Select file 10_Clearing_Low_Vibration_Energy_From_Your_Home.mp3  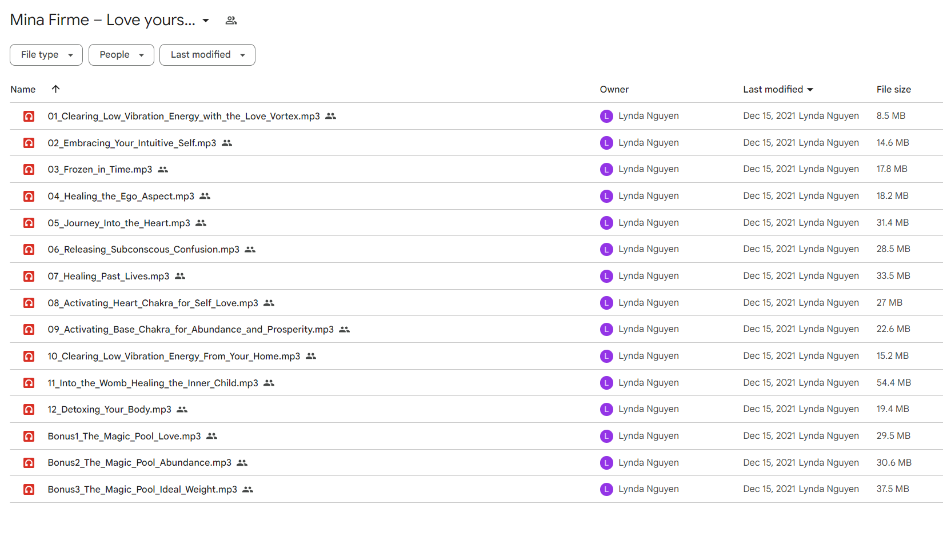point(174,356)
